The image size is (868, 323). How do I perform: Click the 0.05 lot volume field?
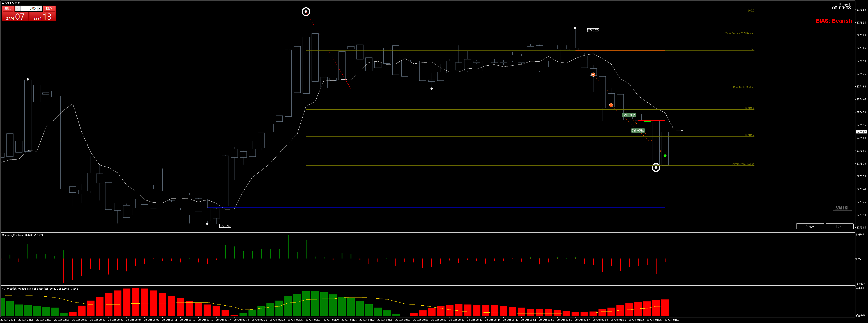[29, 8]
